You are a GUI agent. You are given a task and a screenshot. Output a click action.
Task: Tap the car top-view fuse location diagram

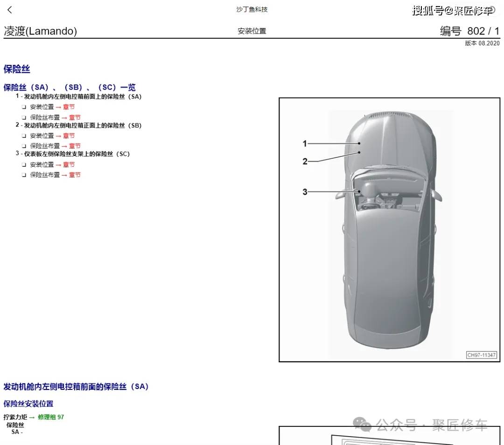(x=389, y=230)
